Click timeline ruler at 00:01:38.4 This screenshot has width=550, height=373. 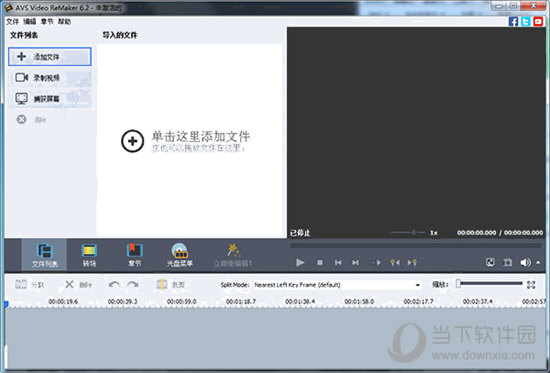point(300,301)
